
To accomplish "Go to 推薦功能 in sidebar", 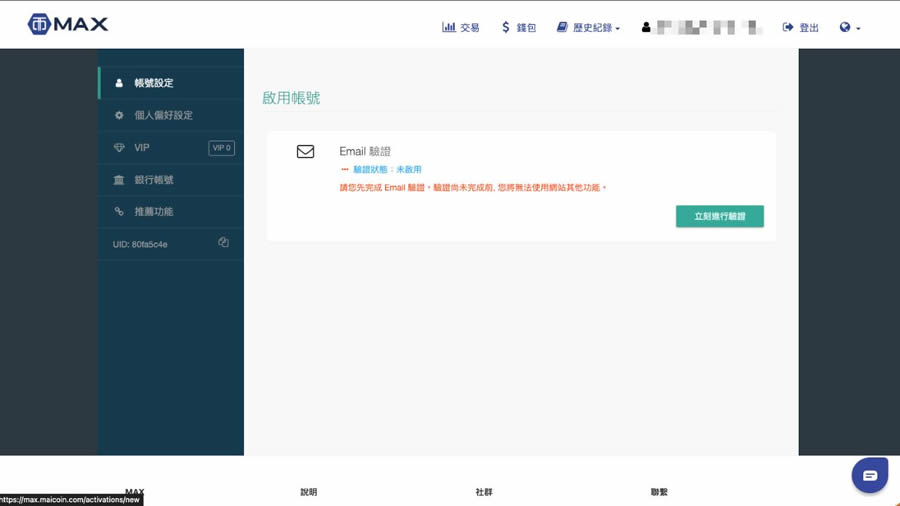I will [x=154, y=212].
